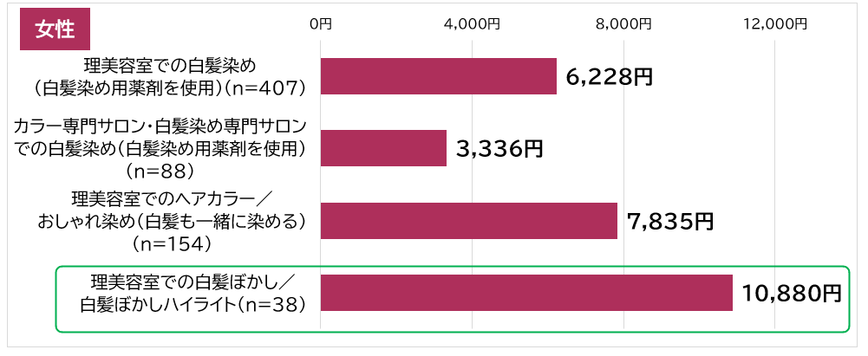Select the shortest bar for 3,336円

[383, 148]
